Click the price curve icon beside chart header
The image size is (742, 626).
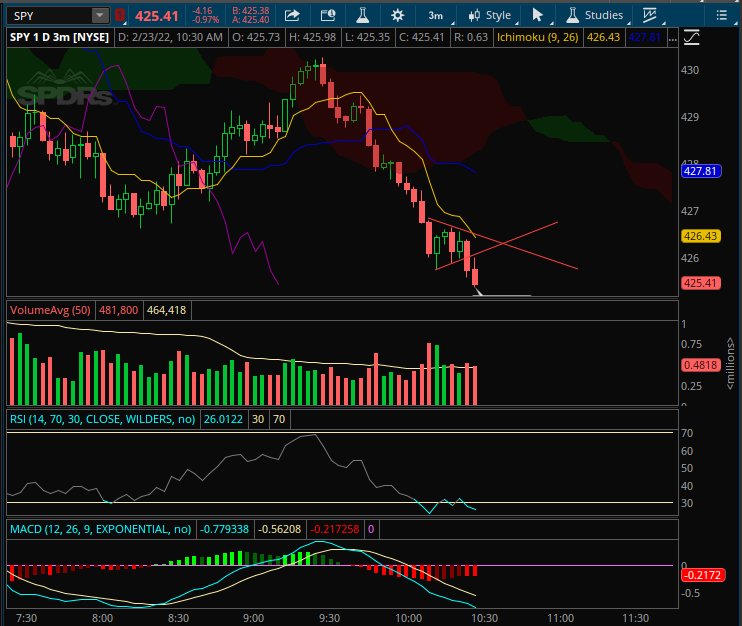point(692,37)
